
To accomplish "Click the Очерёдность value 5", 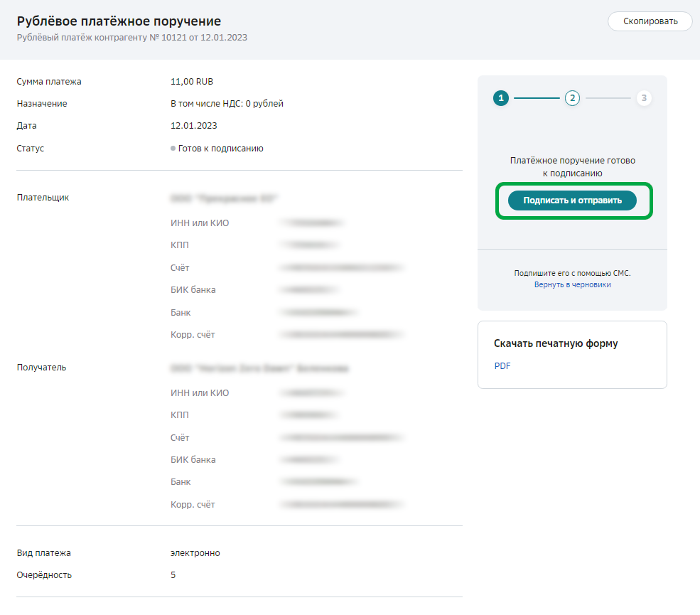I will coord(173,575).
